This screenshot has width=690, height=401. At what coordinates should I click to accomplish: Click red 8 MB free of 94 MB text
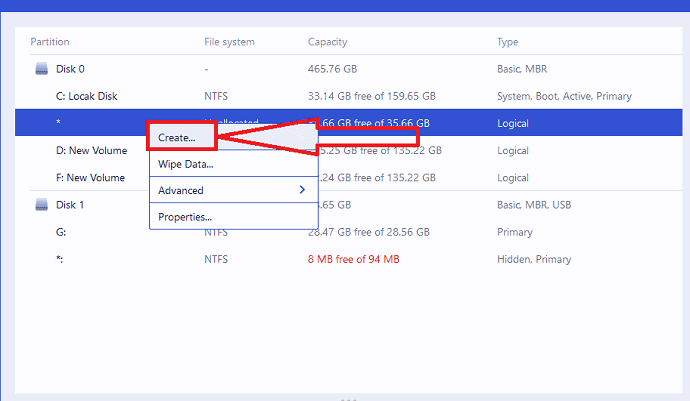point(353,259)
